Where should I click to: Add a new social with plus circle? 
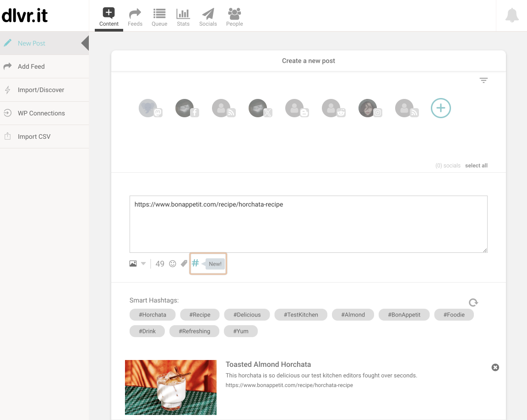tap(440, 108)
